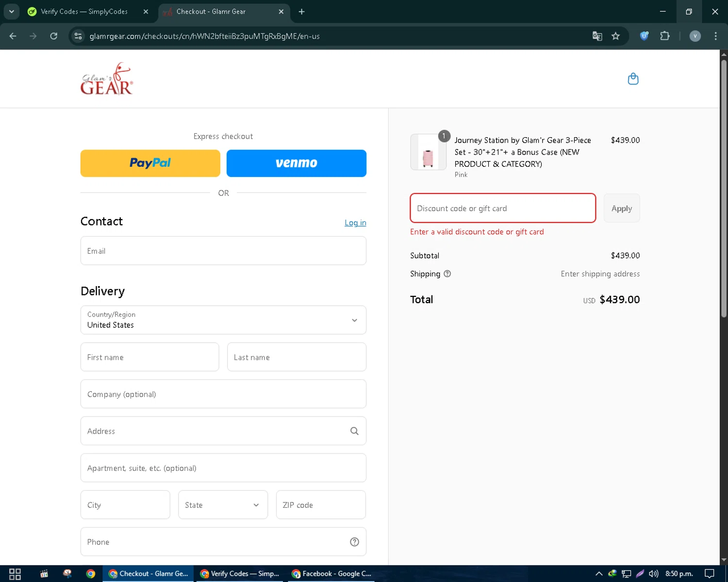Click the taskbar clock 8:50 p.m.
728x582 pixels.
coord(678,574)
